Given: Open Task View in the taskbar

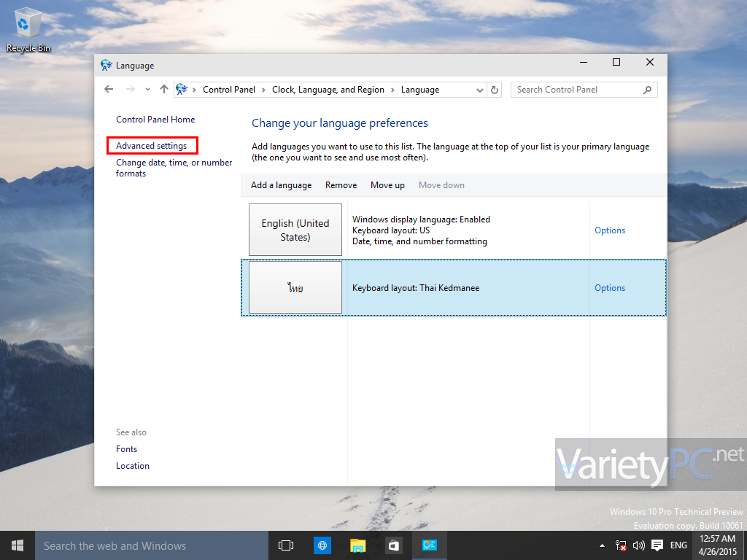Looking at the screenshot, I should coord(286,545).
